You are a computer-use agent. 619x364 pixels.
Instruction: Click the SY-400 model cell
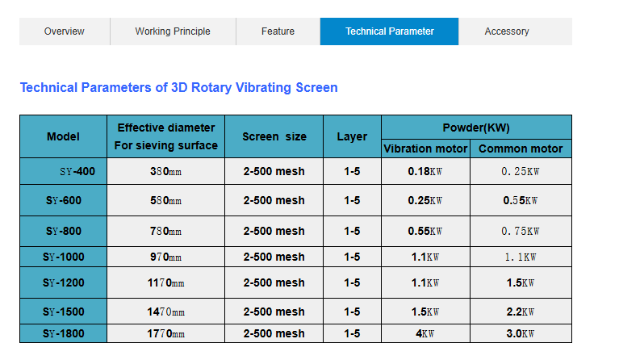coord(77,171)
